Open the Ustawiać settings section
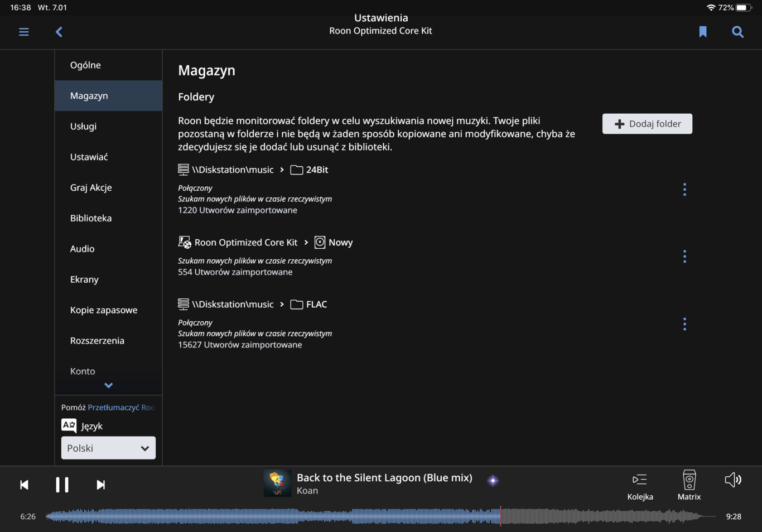 (x=108, y=157)
